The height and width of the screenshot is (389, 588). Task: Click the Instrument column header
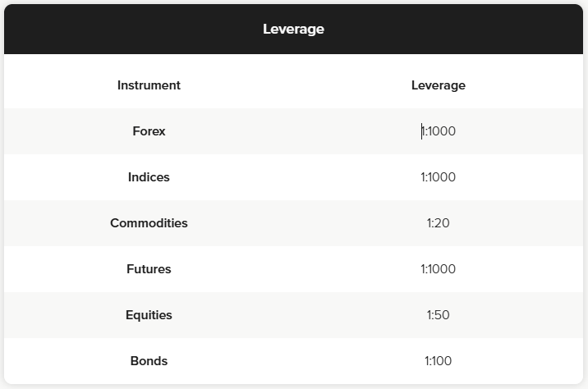[x=149, y=85]
